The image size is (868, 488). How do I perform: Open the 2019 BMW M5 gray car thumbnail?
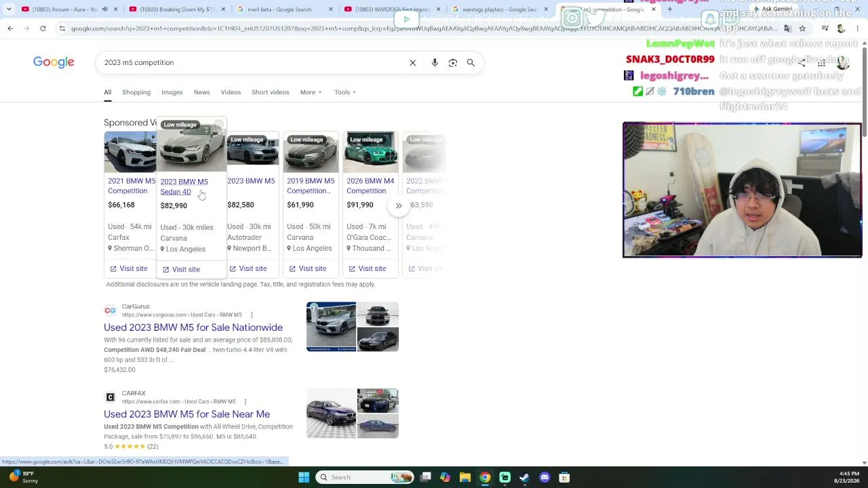click(x=311, y=152)
